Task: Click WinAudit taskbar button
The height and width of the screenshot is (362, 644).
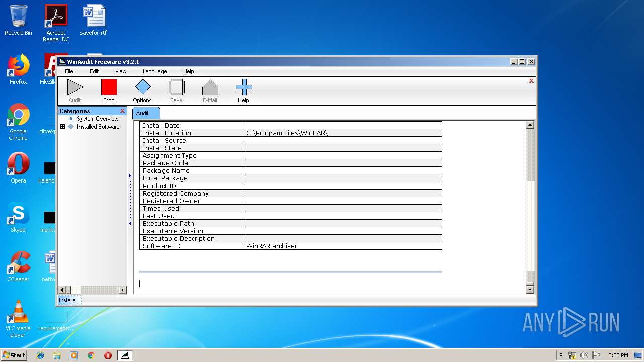Action: pyautogui.click(x=125, y=355)
